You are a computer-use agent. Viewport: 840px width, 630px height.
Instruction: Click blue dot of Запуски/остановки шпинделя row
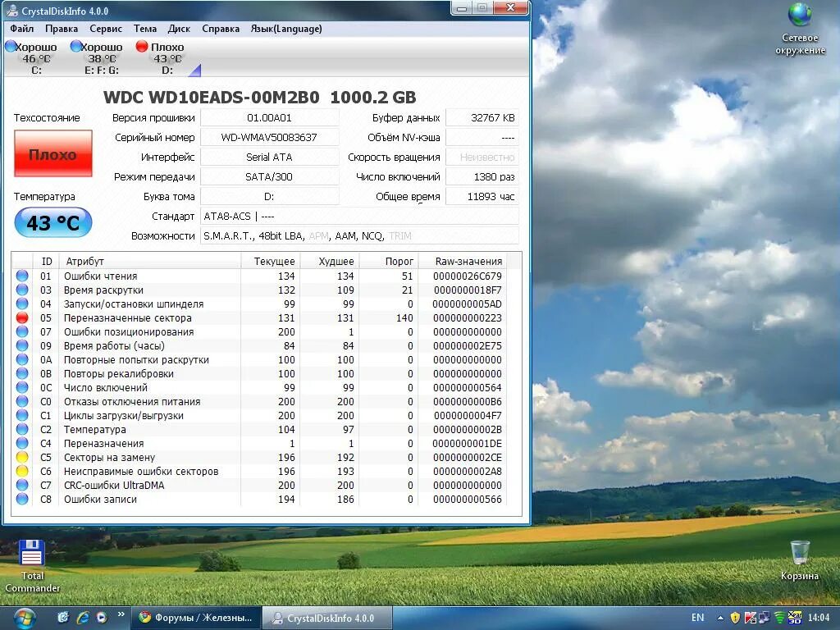[22, 304]
